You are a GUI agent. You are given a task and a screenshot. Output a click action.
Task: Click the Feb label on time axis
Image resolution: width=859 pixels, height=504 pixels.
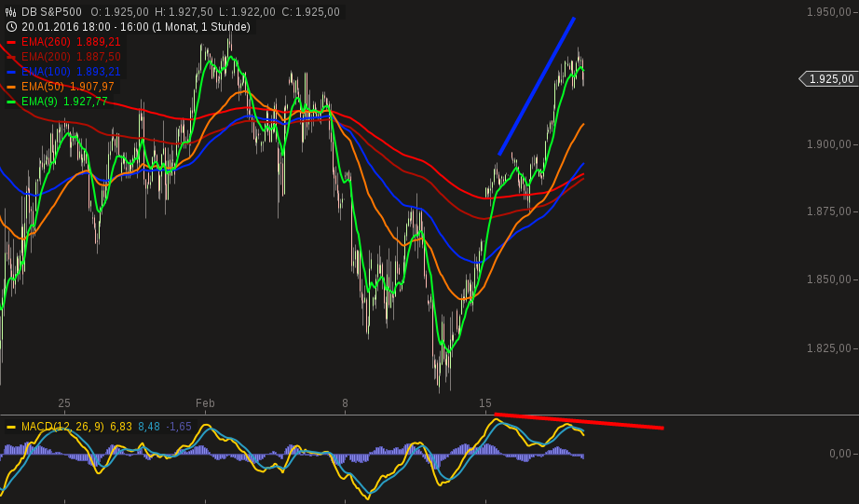(205, 403)
